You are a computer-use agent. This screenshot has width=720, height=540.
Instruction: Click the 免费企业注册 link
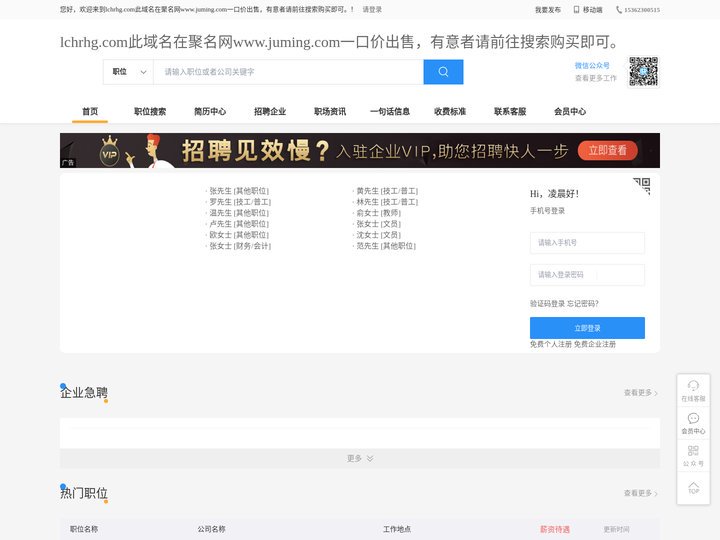(595, 344)
